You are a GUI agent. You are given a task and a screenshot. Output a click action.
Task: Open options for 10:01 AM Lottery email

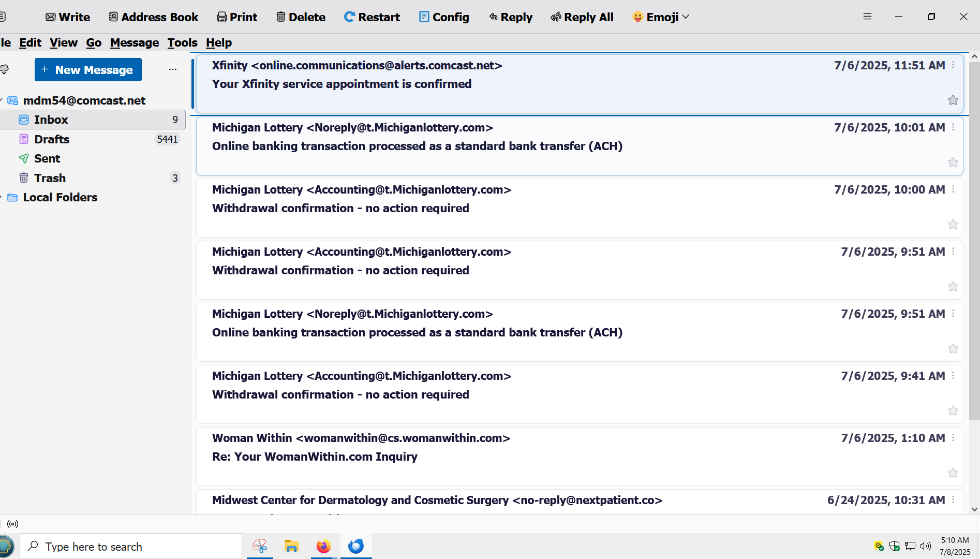953,127
